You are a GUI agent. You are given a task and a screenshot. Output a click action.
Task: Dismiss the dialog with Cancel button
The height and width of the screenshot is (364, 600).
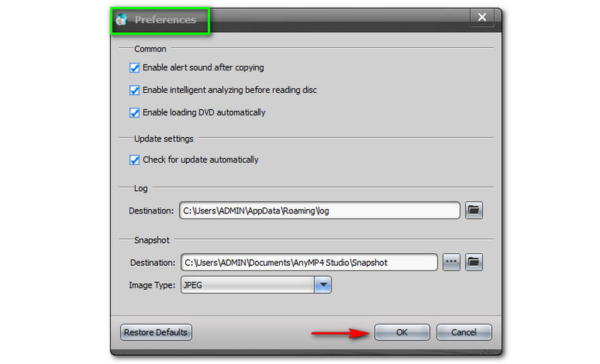463,333
